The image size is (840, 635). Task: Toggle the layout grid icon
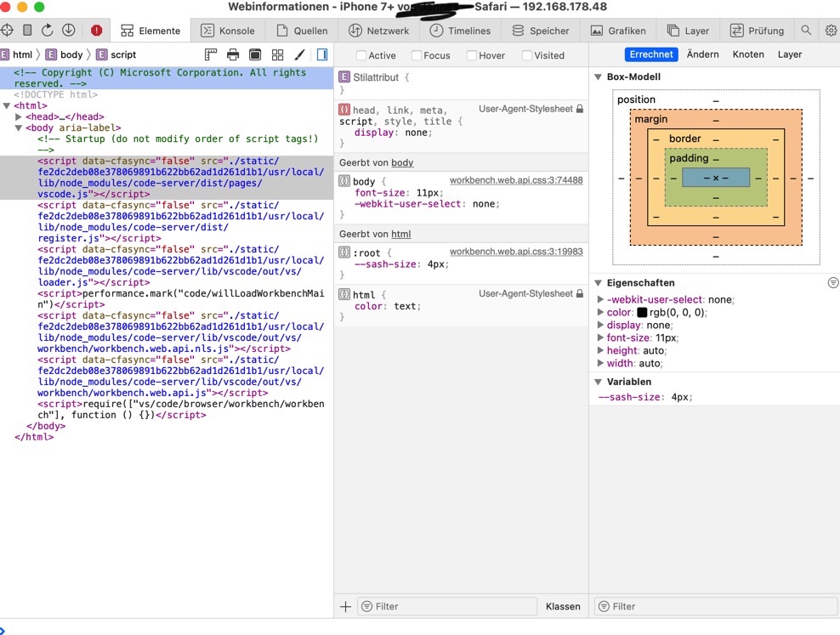click(x=277, y=54)
